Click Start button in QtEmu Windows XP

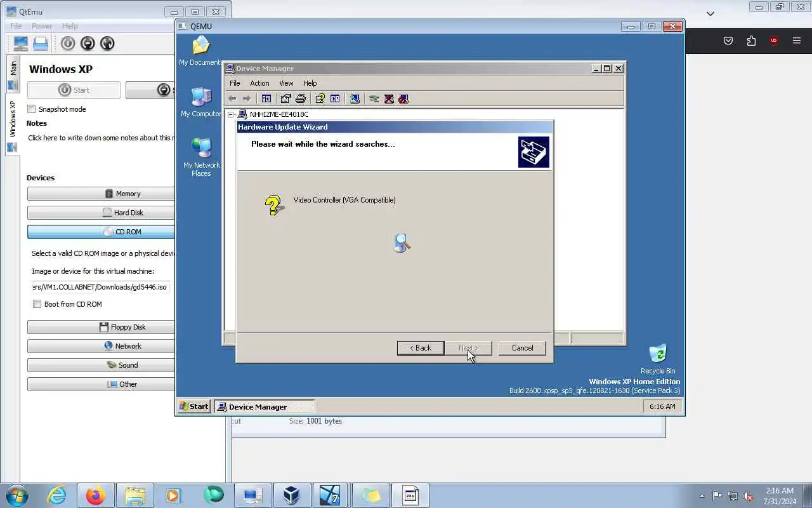[74, 90]
